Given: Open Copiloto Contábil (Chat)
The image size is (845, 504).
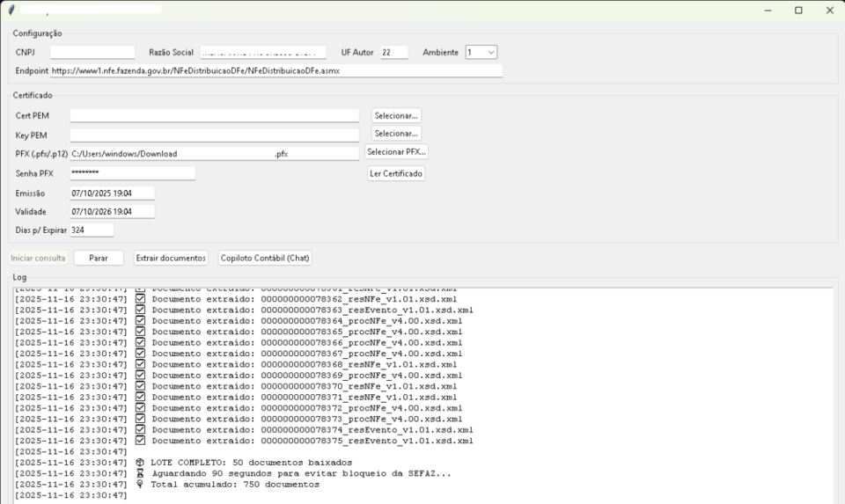Looking at the screenshot, I should click(x=265, y=258).
